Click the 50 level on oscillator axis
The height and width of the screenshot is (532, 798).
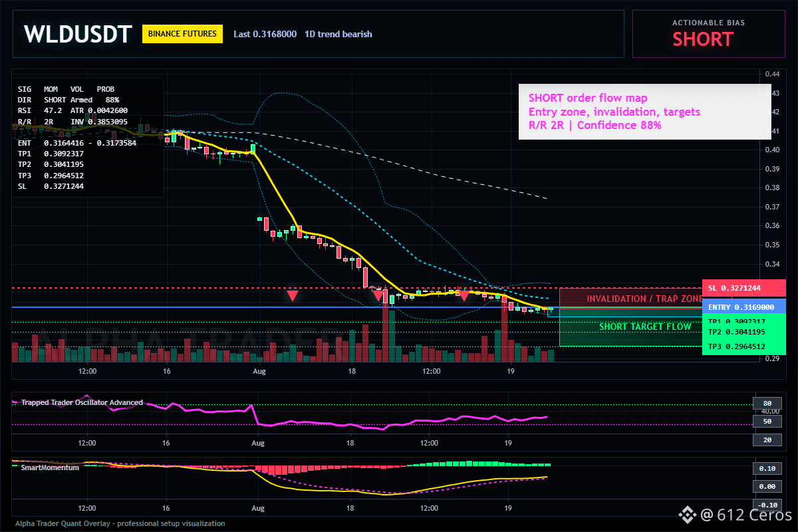tap(767, 422)
